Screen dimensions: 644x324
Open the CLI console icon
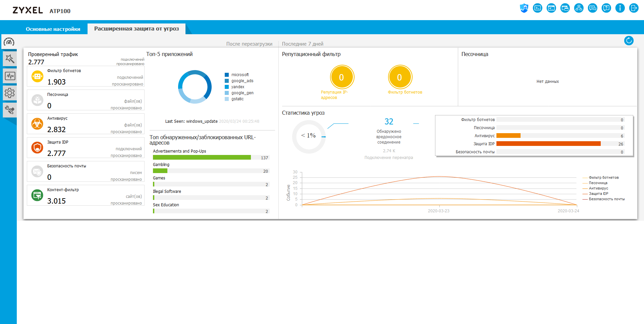click(538, 8)
